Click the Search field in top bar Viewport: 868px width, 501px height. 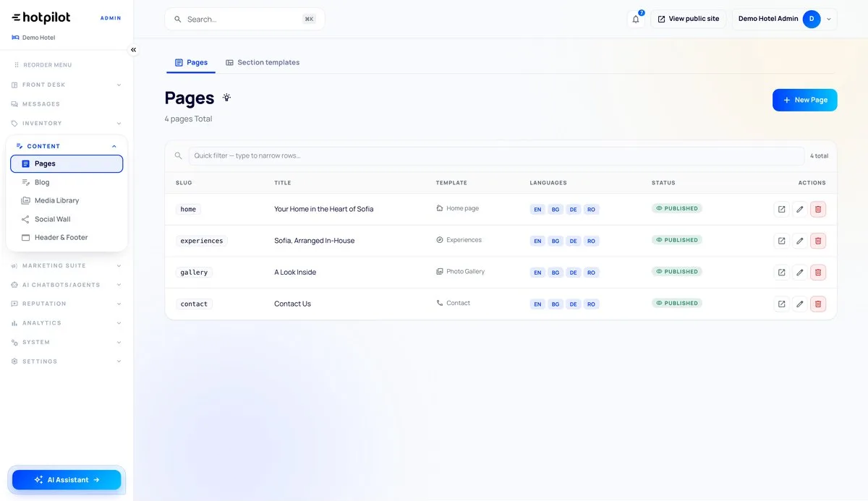(244, 19)
